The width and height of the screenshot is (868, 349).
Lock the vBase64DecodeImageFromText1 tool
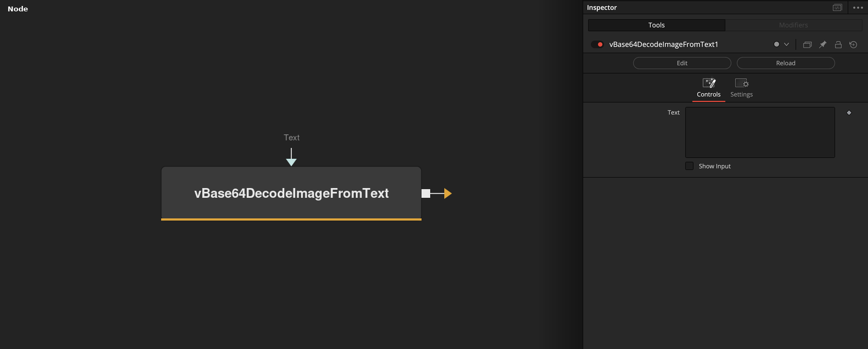838,44
